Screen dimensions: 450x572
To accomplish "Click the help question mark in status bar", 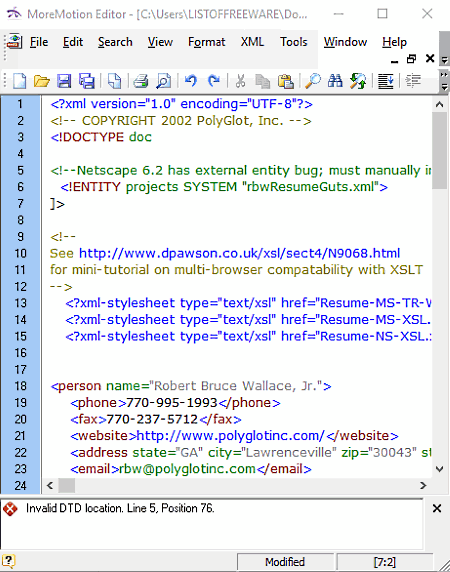I will (x=8, y=561).
